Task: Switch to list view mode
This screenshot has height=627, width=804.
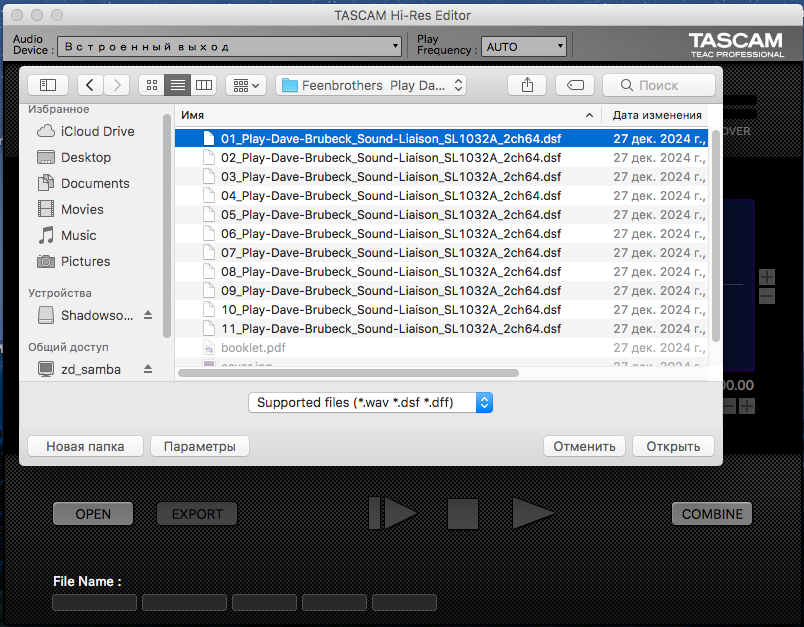Action: (177, 85)
